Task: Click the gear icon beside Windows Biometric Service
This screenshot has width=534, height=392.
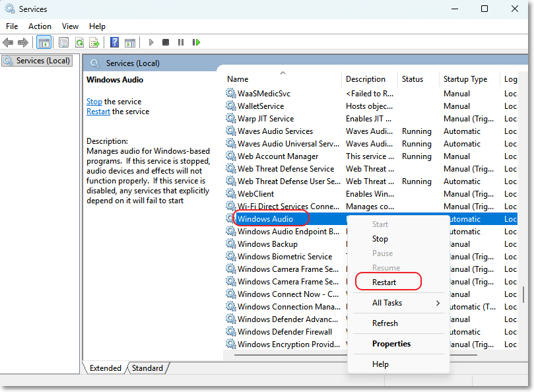Action: [x=231, y=256]
